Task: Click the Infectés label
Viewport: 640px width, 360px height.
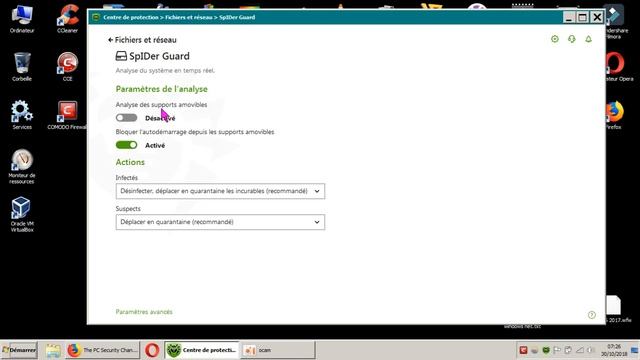Action: coord(127,178)
